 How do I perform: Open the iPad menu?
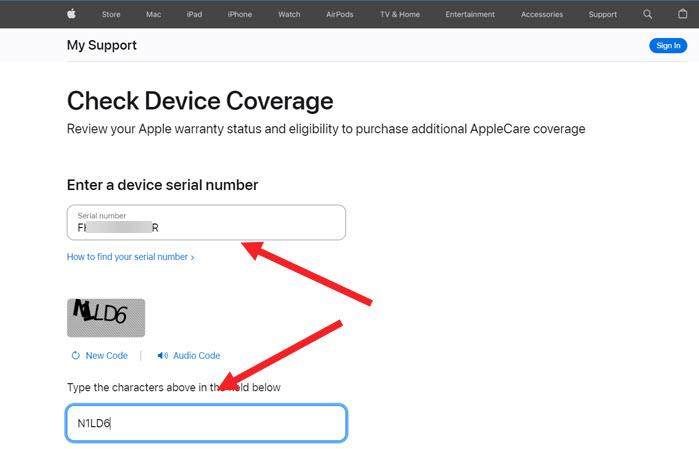(194, 14)
